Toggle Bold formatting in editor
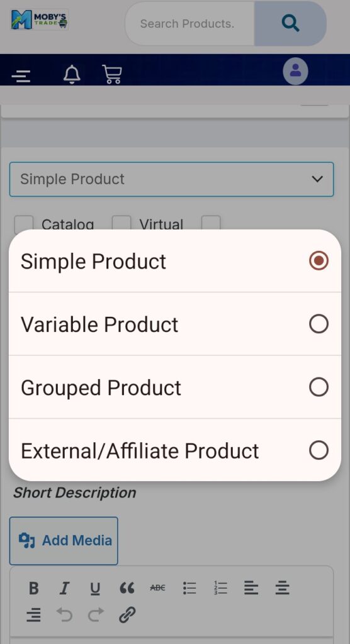The image size is (350, 644). point(34,588)
